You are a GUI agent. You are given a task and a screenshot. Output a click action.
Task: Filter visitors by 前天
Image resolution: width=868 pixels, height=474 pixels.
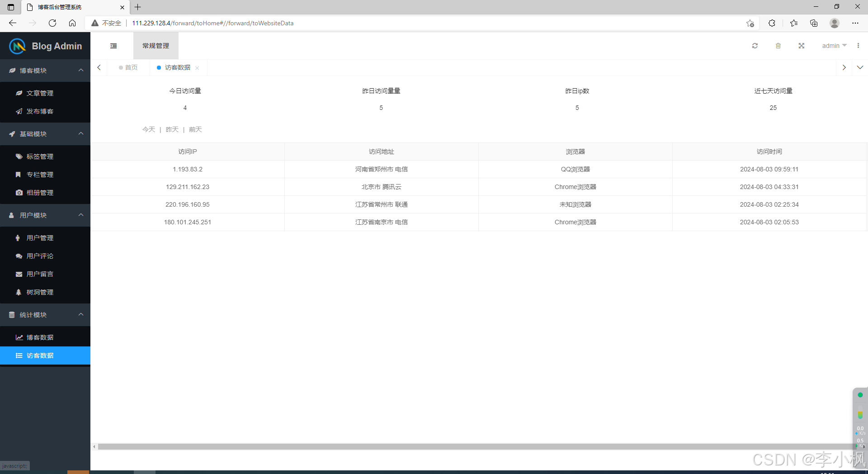coord(195,129)
